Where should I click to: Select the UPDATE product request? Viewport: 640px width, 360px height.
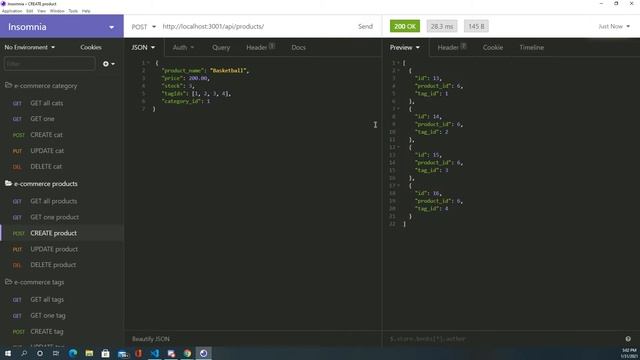pos(62,249)
